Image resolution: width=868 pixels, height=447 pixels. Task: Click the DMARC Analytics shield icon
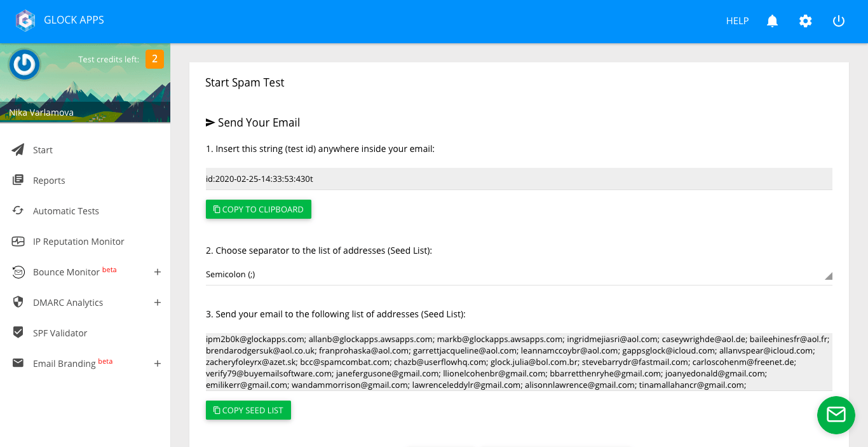18,302
